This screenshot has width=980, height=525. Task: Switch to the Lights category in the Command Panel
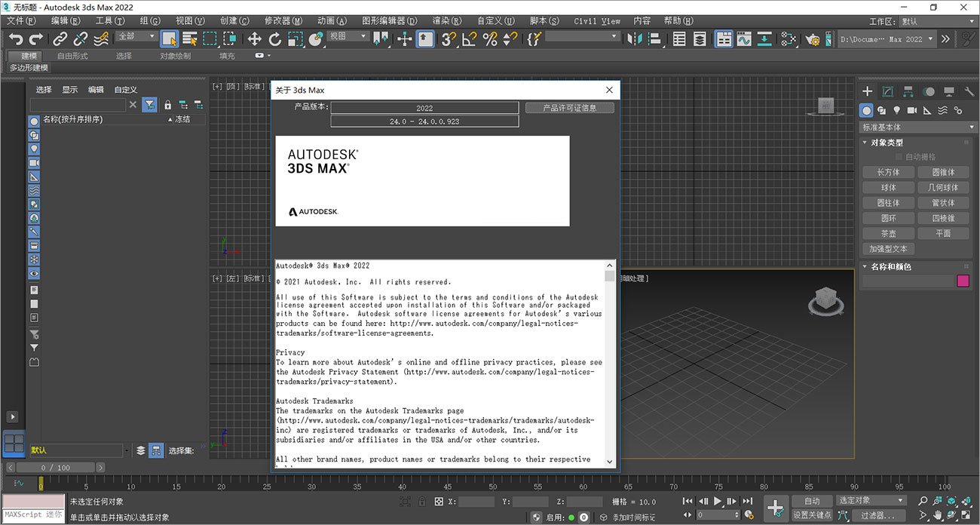897,110
